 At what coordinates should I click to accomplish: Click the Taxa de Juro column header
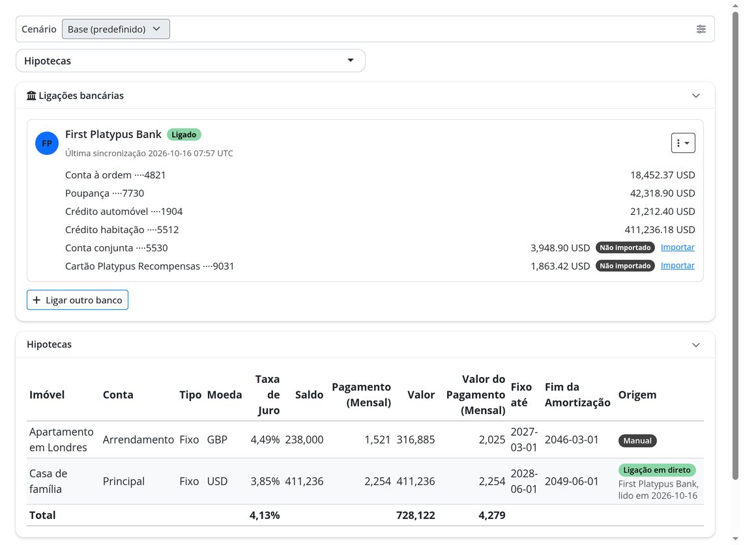(268, 395)
